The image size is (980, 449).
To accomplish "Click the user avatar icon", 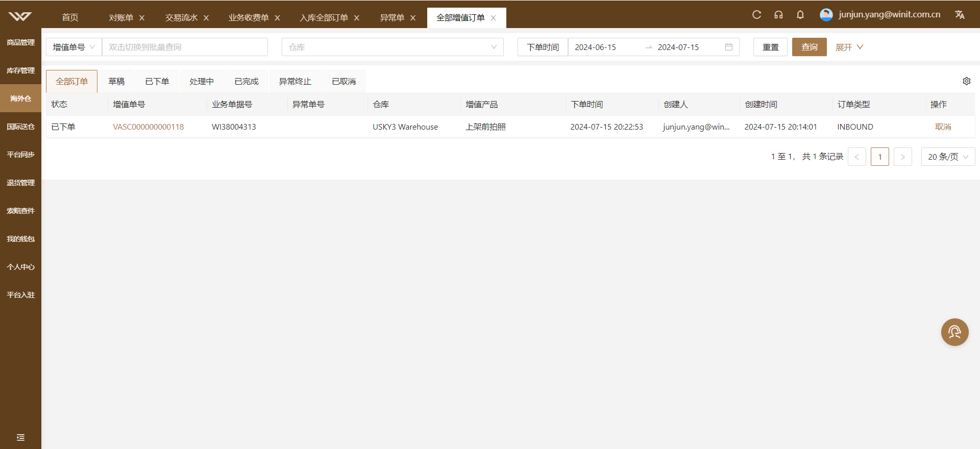I will (826, 15).
